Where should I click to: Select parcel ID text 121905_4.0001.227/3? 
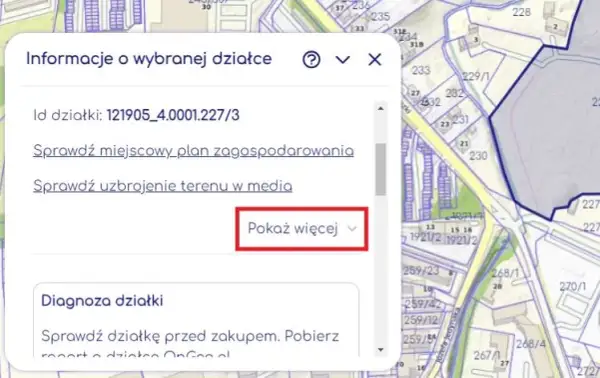(173, 115)
